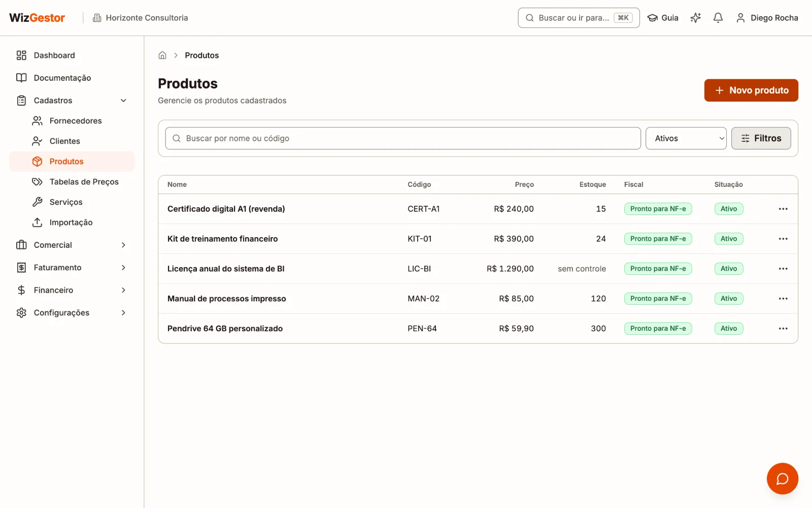Viewport: 812px width, 508px height.
Task: Click the Estoque column header
Action: 593,184
